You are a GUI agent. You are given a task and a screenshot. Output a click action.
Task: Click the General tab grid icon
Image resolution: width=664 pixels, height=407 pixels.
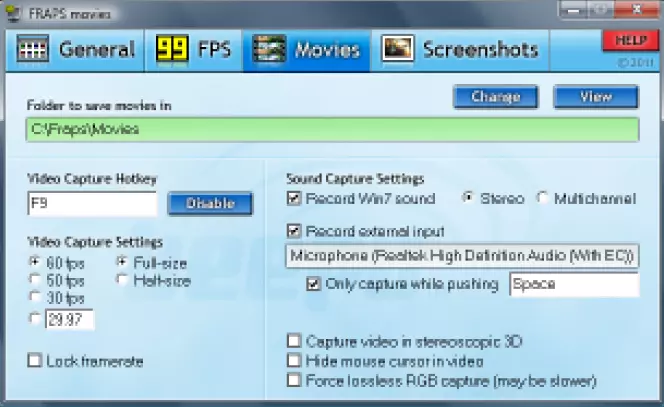click(33, 49)
